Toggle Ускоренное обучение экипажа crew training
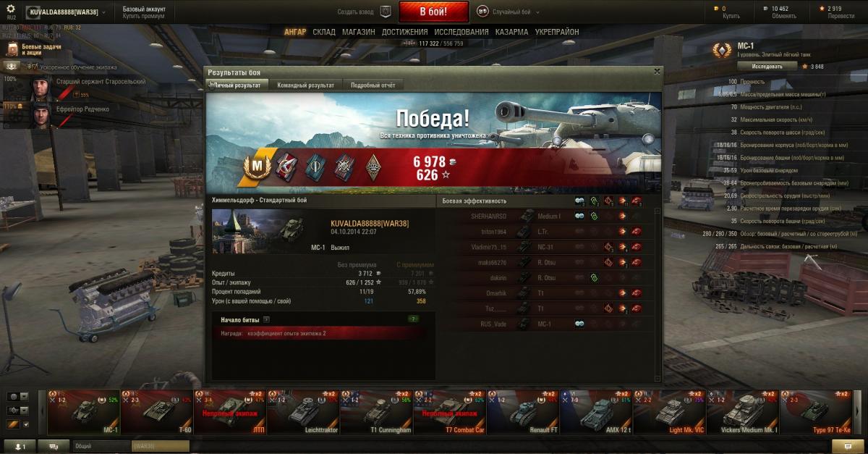The width and height of the screenshot is (868, 454). tap(32, 67)
